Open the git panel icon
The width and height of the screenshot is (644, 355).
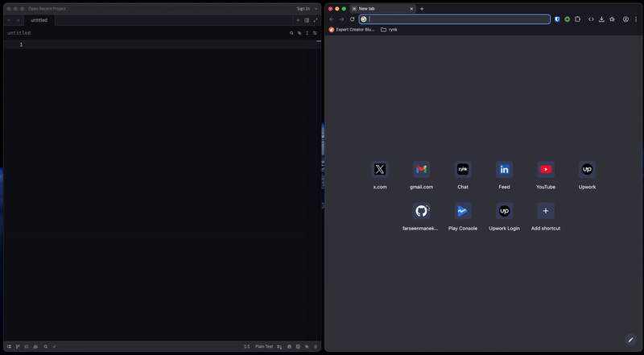[17, 346]
